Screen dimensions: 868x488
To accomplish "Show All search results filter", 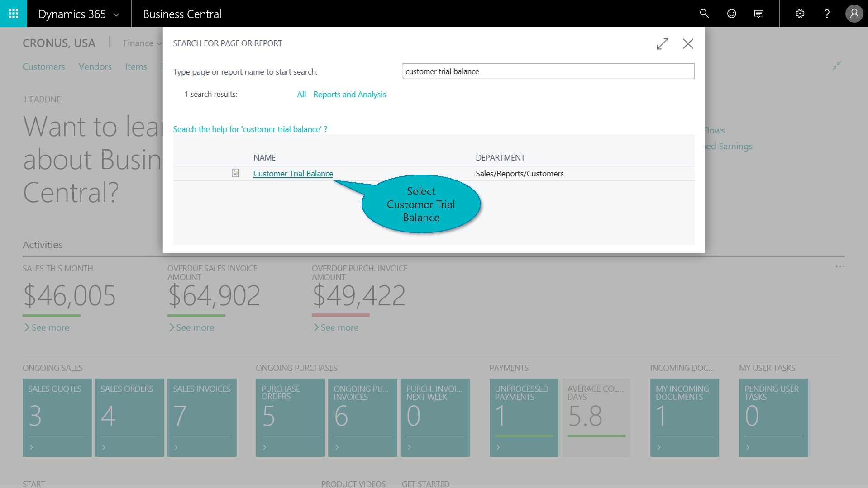I will tap(301, 95).
